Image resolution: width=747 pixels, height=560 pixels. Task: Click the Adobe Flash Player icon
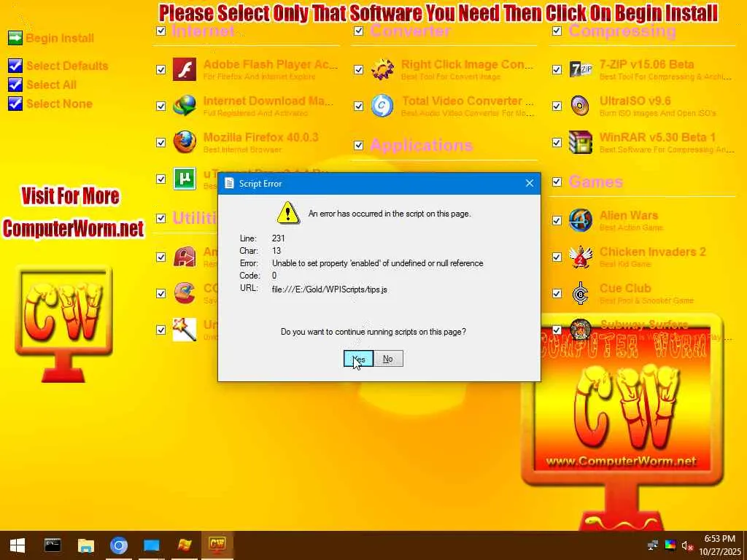[185, 69]
